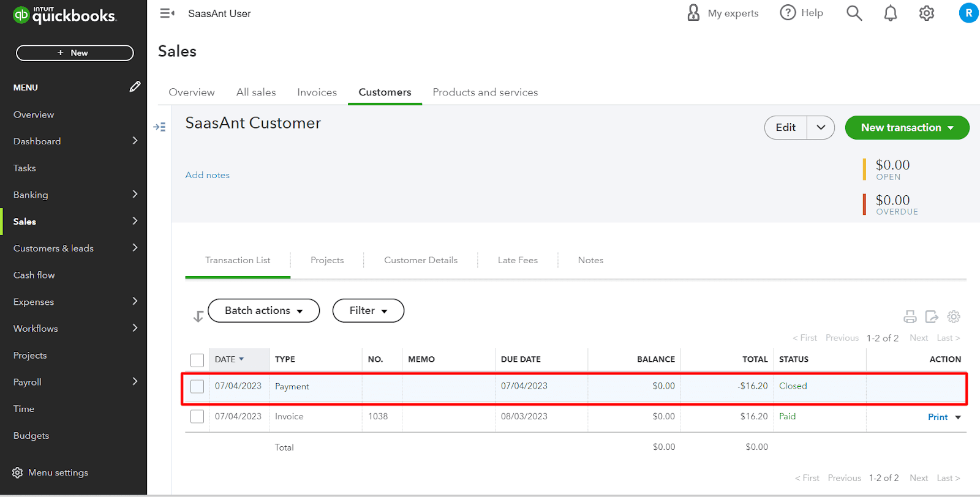Viewport: 980px width, 497px height.
Task: Toggle the select-all transactions checkbox
Action: pyautogui.click(x=197, y=360)
